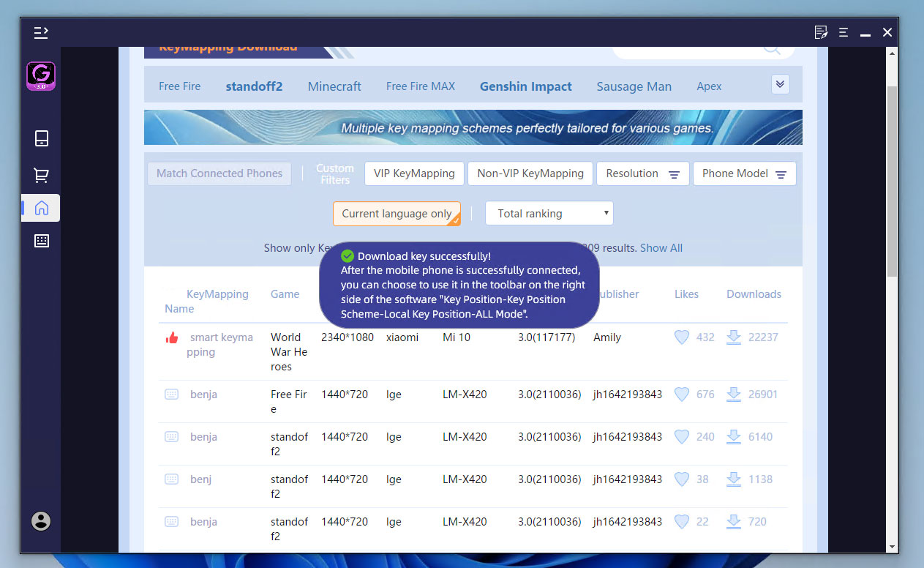Expand the Phone Model filter dropdown
The width and height of the screenshot is (924, 568).
pyautogui.click(x=744, y=173)
